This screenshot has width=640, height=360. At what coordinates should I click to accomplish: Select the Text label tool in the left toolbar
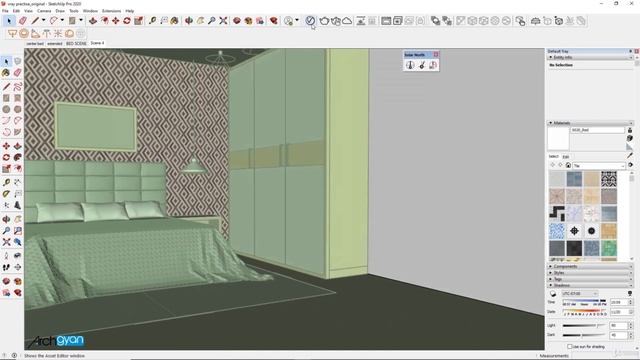click(18, 194)
